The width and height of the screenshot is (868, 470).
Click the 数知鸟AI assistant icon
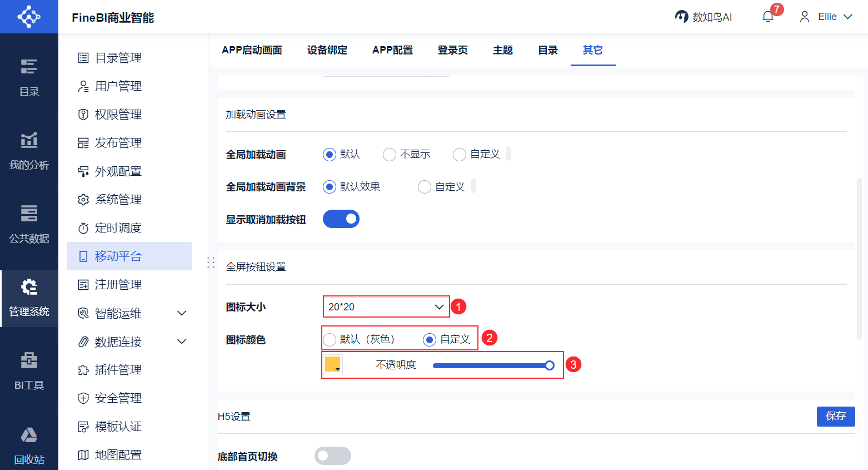point(682,17)
